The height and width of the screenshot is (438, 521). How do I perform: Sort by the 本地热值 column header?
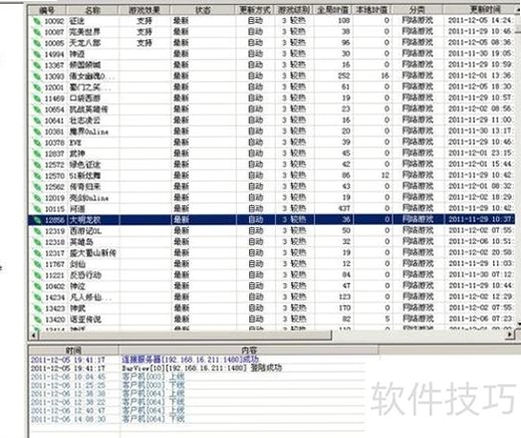pos(372,11)
